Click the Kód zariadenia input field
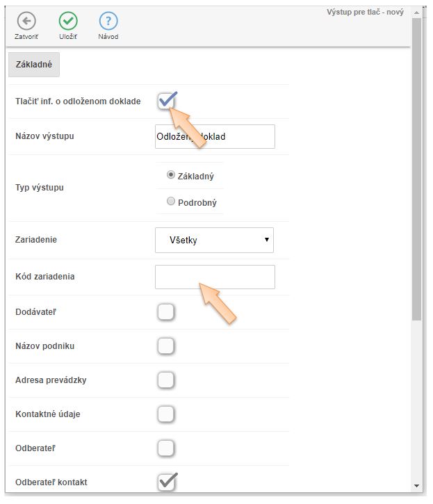433x504 pixels. (214, 277)
